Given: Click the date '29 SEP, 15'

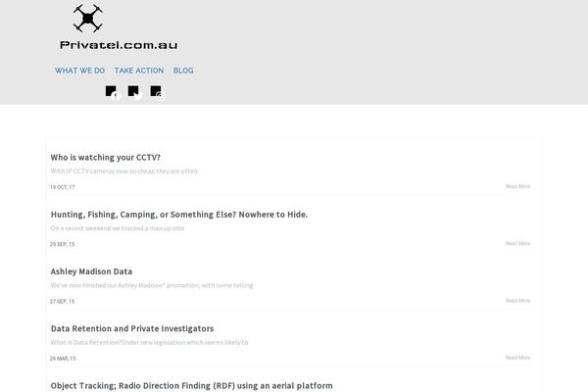Looking at the screenshot, I should click(x=63, y=244).
